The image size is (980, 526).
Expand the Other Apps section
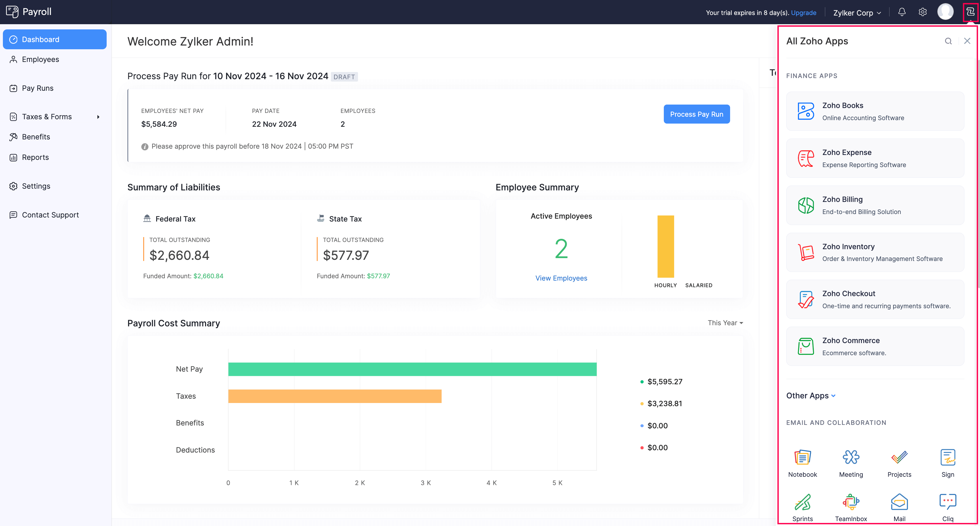pos(810,396)
